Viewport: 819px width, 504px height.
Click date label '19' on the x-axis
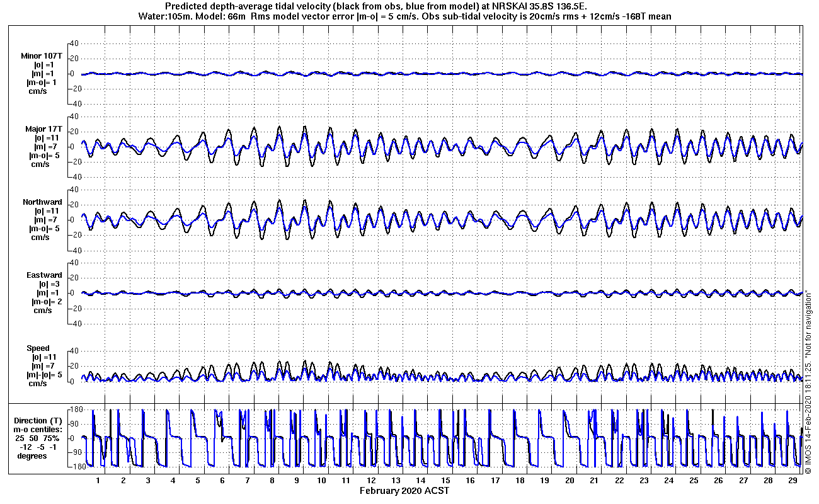(x=545, y=480)
